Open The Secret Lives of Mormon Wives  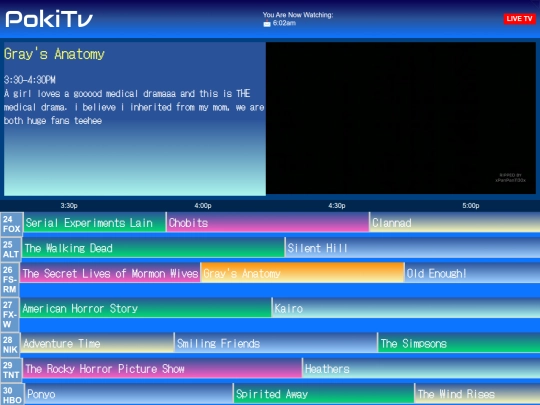tap(110, 273)
